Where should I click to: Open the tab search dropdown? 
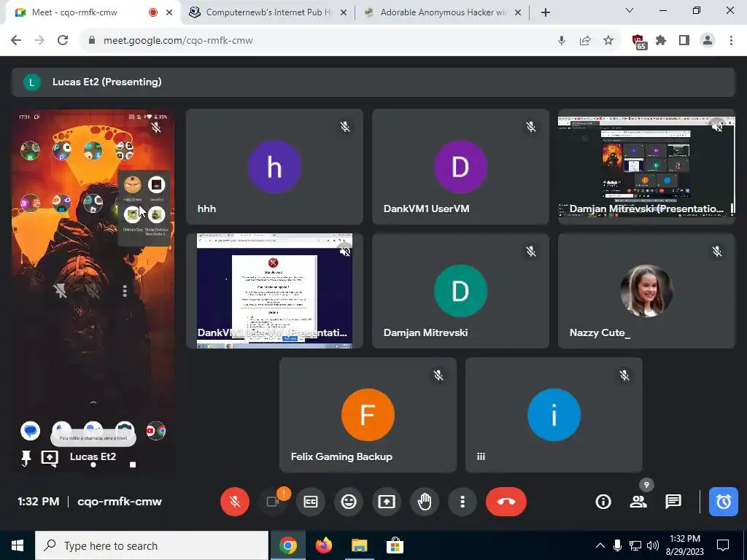coord(630,10)
